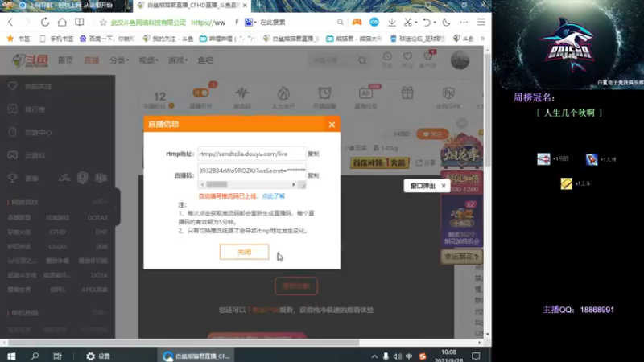Enable night mode moon icon

tap(446, 23)
